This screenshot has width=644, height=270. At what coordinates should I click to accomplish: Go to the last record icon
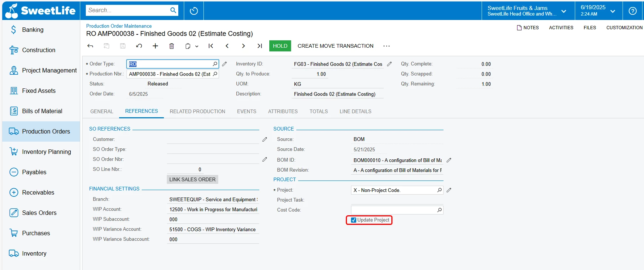260,46
